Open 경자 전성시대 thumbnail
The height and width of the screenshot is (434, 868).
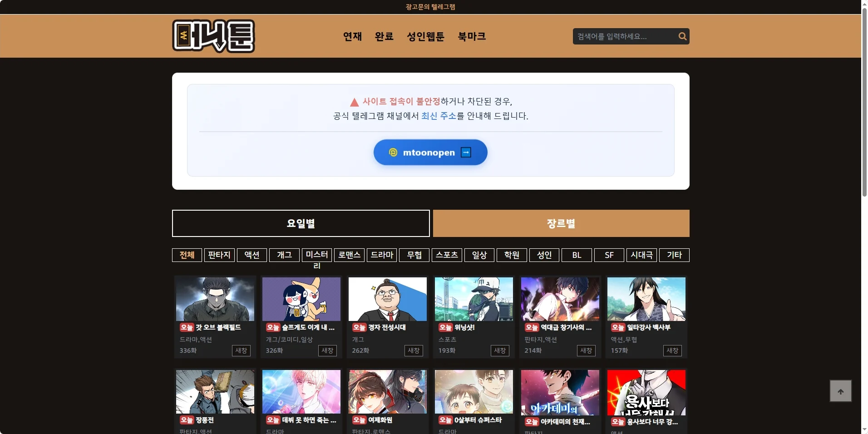(388, 299)
